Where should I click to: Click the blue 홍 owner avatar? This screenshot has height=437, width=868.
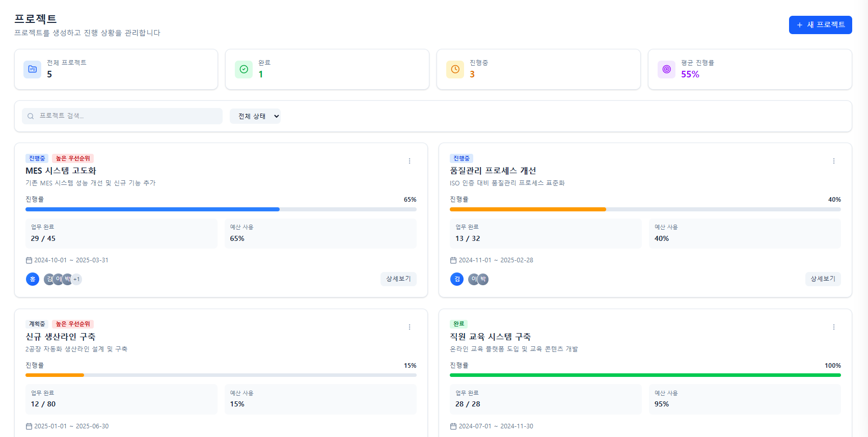coord(33,279)
